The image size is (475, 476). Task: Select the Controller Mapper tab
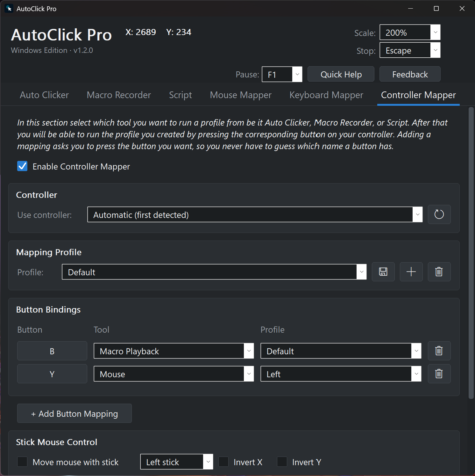click(x=418, y=95)
